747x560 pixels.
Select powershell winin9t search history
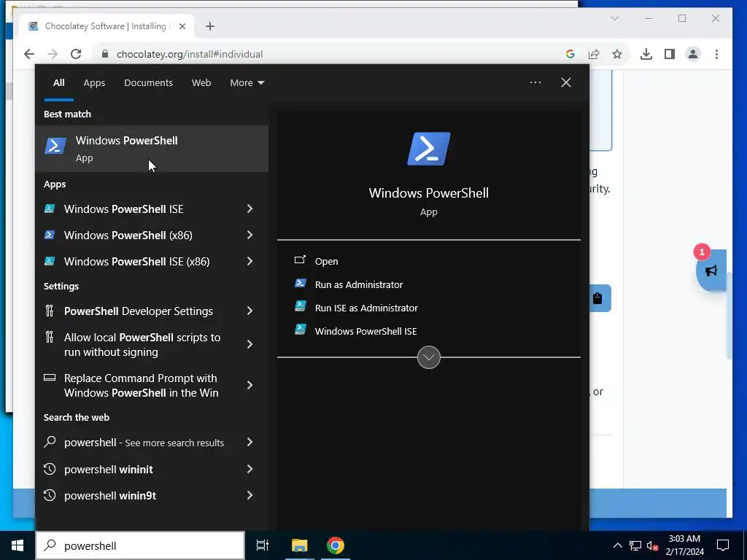pyautogui.click(x=110, y=496)
